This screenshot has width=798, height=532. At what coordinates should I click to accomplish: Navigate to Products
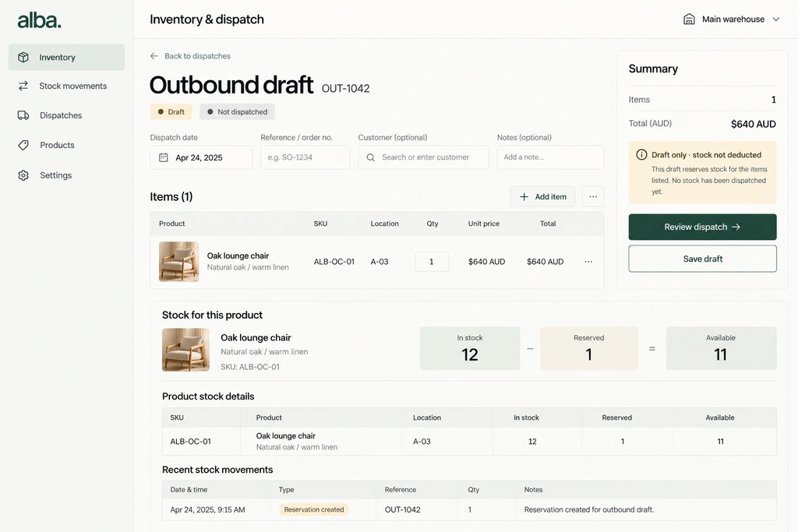click(67, 145)
